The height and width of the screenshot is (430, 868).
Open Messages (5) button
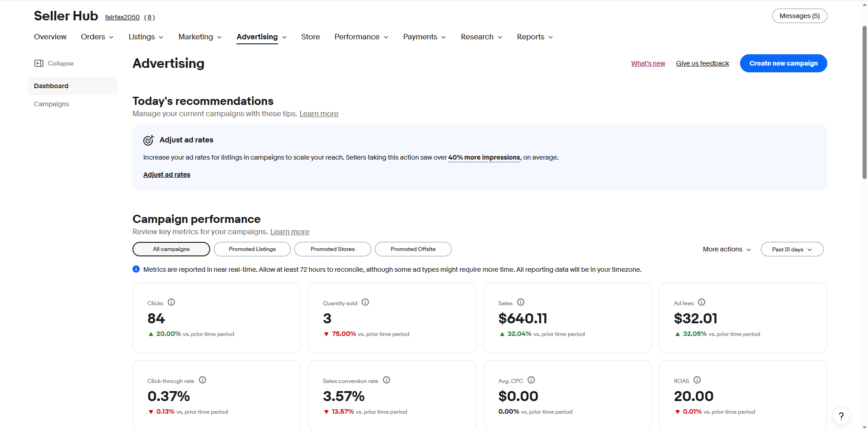[x=800, y=16]
